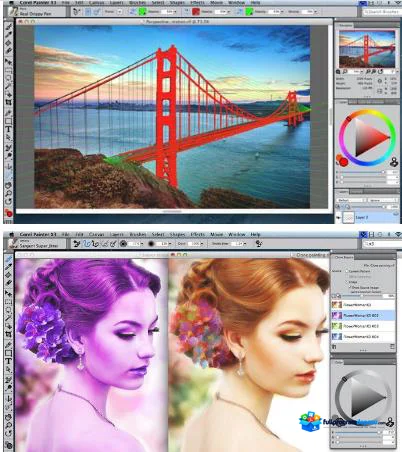Open the Preset dropdown in the upper property bar

click(x=119, y=12)
